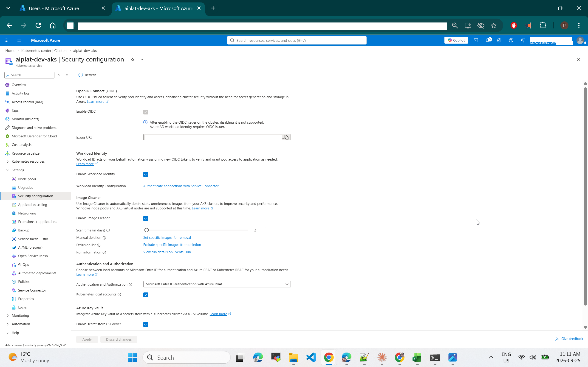The image size is (588, 367).
Task: Click Discard changes button
Action: pyautogui.click(x=119, y=339)
